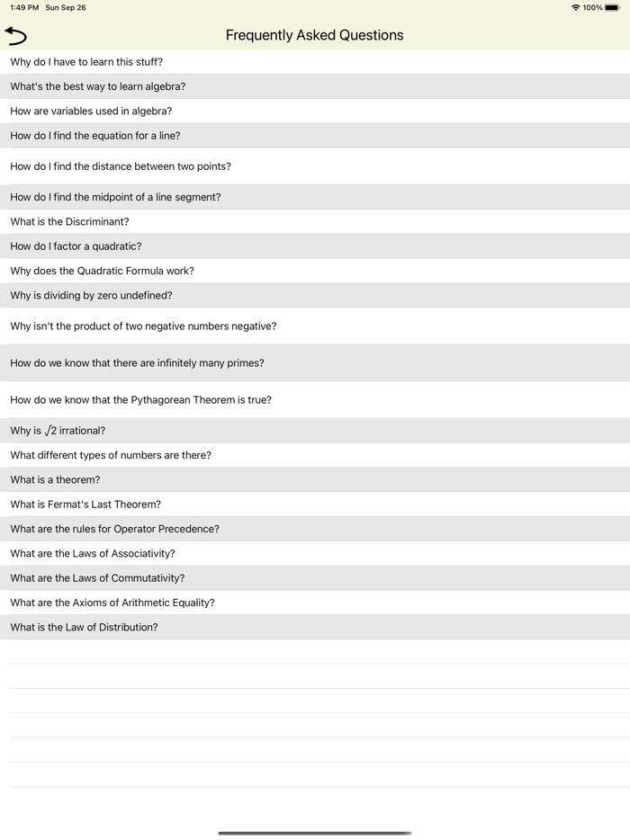Select 'How are variables used in algebra?'
Viewport: 630px width, 840px height.
(91, 112)
